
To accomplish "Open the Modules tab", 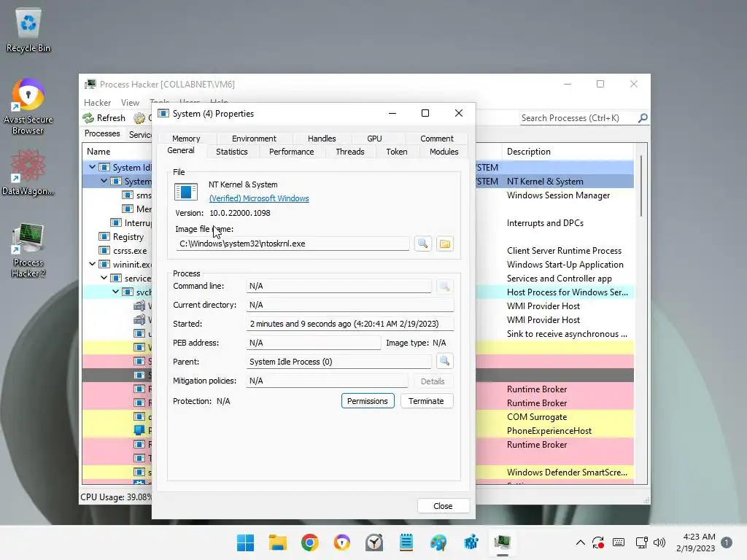I will [444, 152].
